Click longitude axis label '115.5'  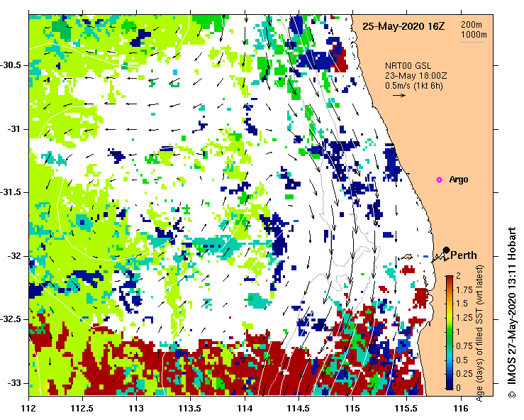[407, 409]
